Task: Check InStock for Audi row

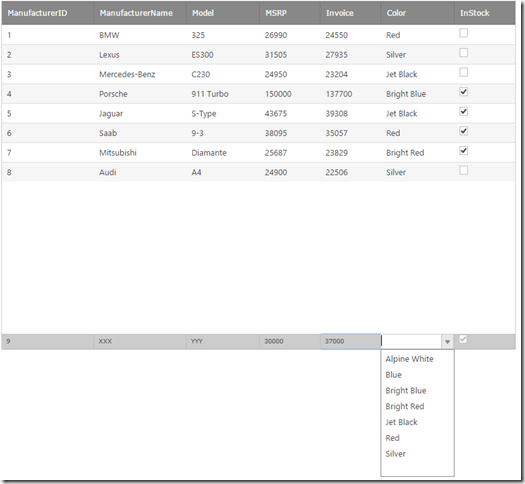Action: coord(463,170)
